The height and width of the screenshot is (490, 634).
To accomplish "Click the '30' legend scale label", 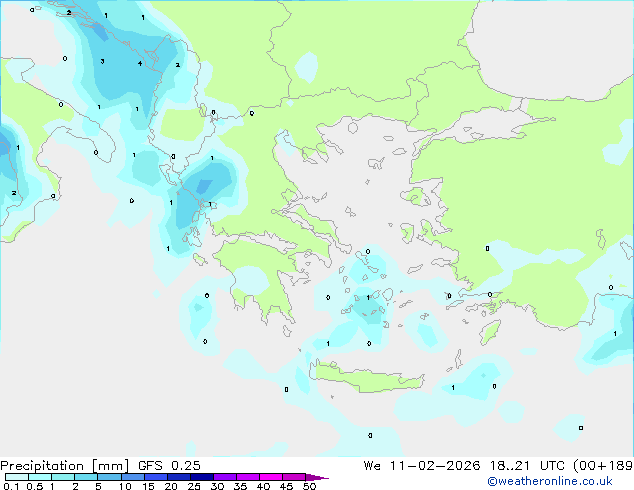I will pyautogui.click(x=217, y=486).
